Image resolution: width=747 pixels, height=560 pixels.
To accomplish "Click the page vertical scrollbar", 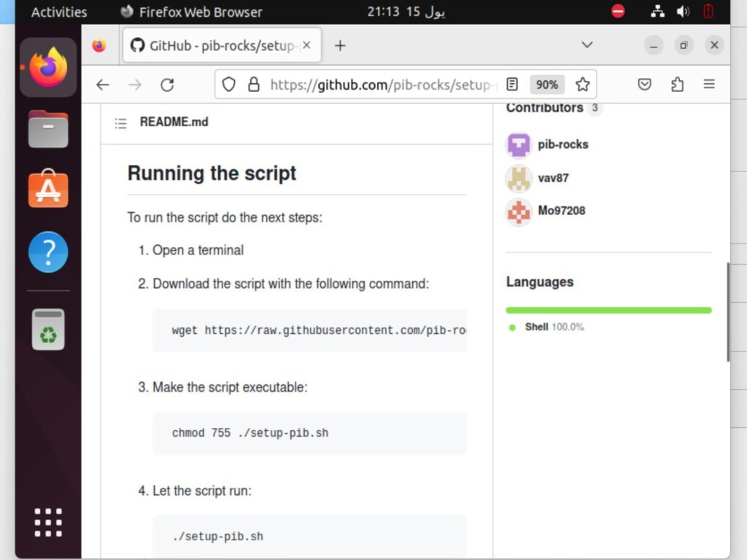I will [727, 312].
